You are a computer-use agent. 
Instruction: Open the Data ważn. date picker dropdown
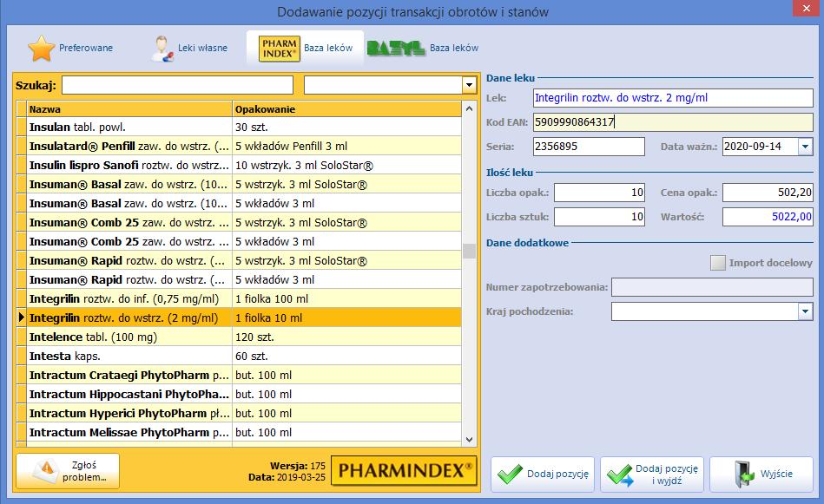tap(806, 147)
